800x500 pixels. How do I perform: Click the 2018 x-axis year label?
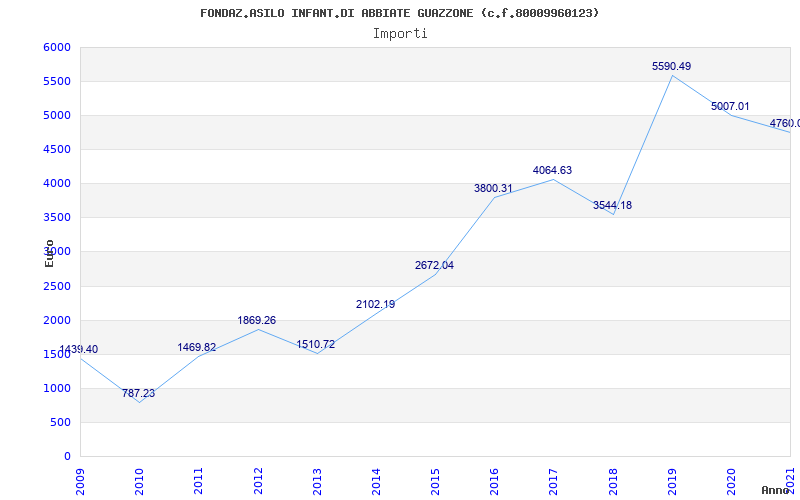pos(613,481)
